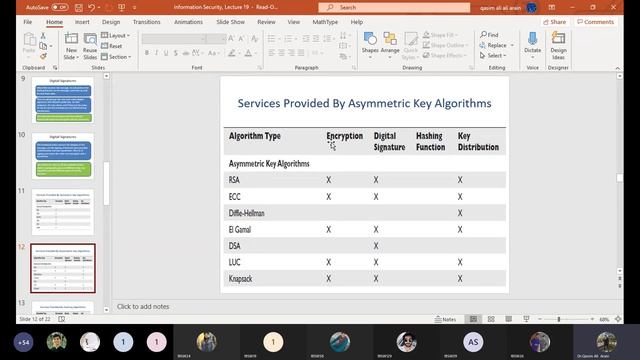The image size is (640, 360).
Task: Cut selection with the scissors icon
Action: 43,36
